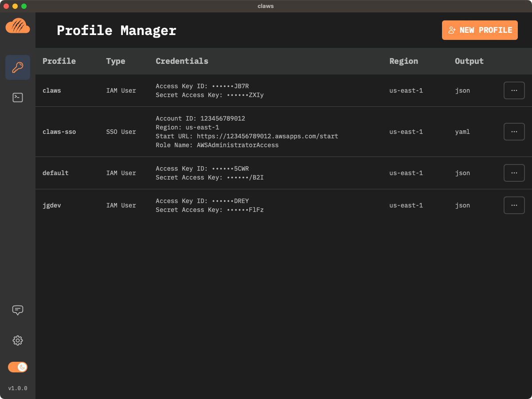Viewport: 532px width, 399px height.
Task: Open the actions menu for claws-sso profile
Action: click(514, 132)
